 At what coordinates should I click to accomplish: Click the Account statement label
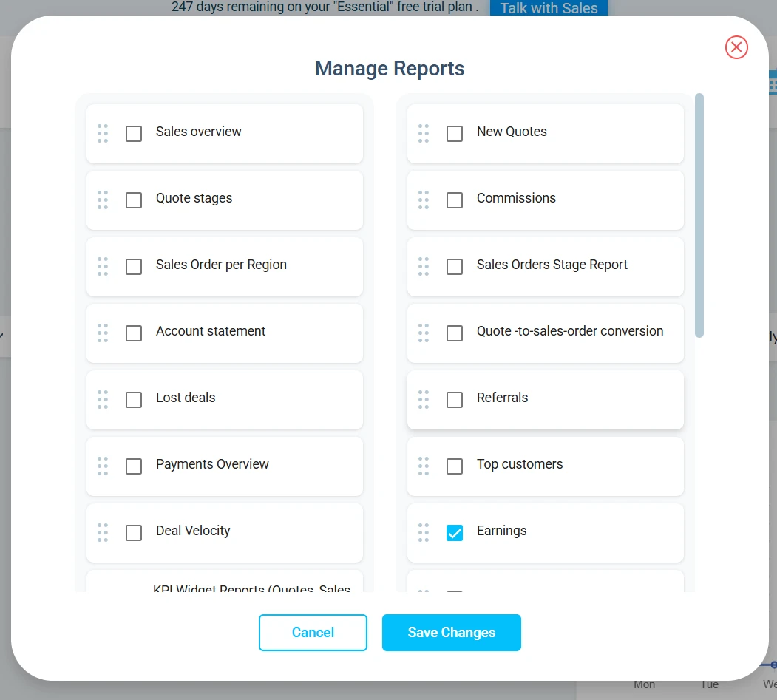[x=211, y=331]
